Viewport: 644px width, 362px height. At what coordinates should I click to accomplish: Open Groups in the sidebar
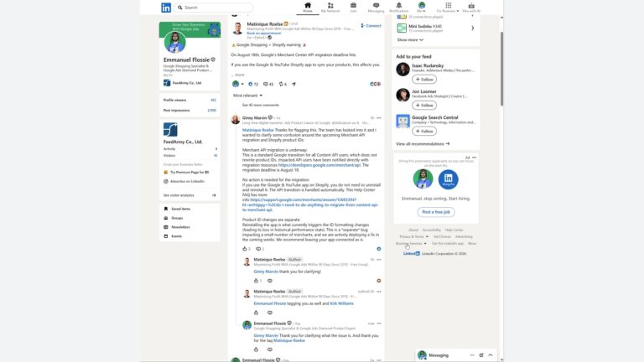pyautogui.click(x=174, y=218)
